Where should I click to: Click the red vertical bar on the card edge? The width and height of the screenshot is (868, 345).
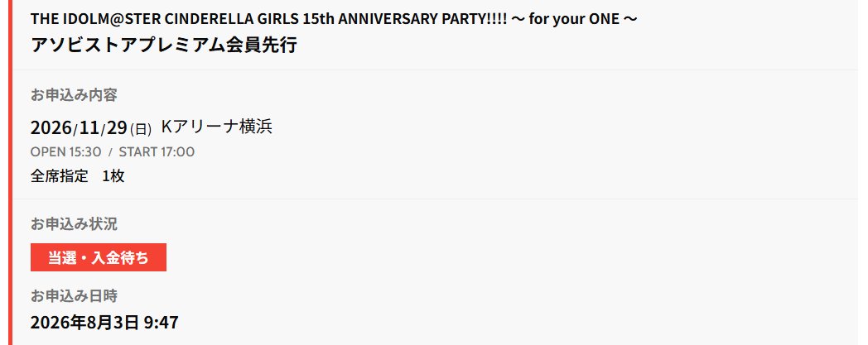click(10, 172)
